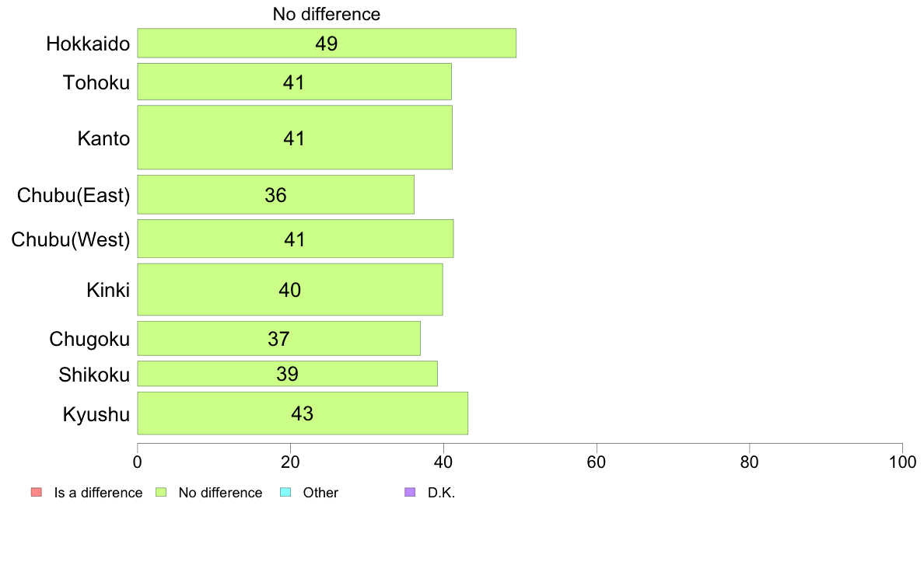Click the purple 'D.K.' legend swatch

(x=410, y=492)
